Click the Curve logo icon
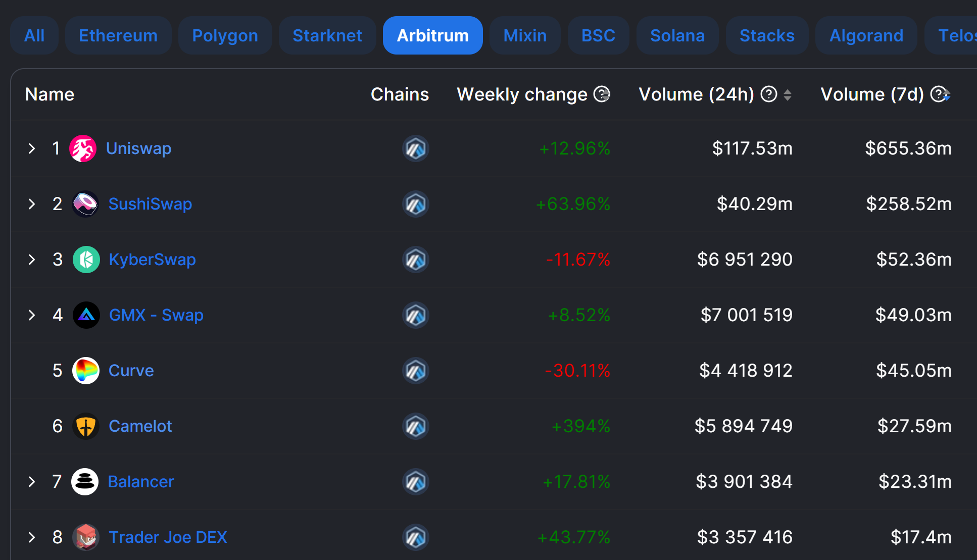The height and width of the screenshot is (560, 977). (x=86, y=371)
